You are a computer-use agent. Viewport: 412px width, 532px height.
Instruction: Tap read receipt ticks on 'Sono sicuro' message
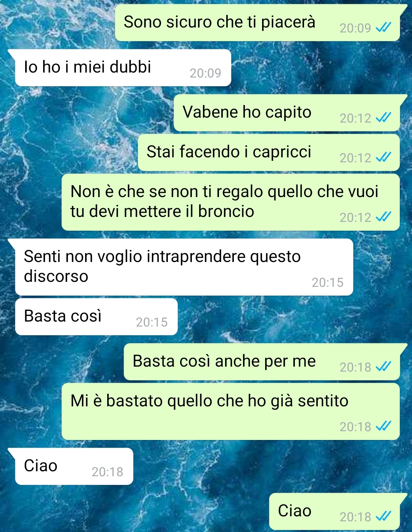click(383, 27)
